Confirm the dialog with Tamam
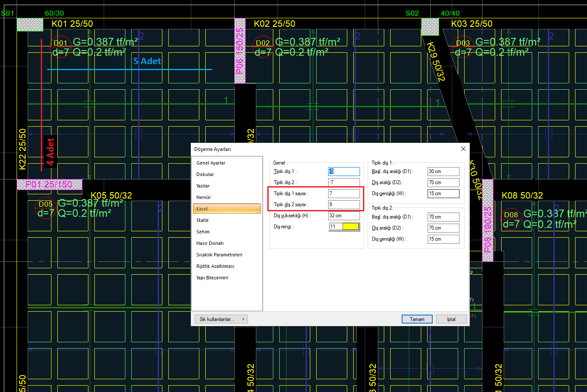The height and width of the screenshot is (392, 587). 417,319
